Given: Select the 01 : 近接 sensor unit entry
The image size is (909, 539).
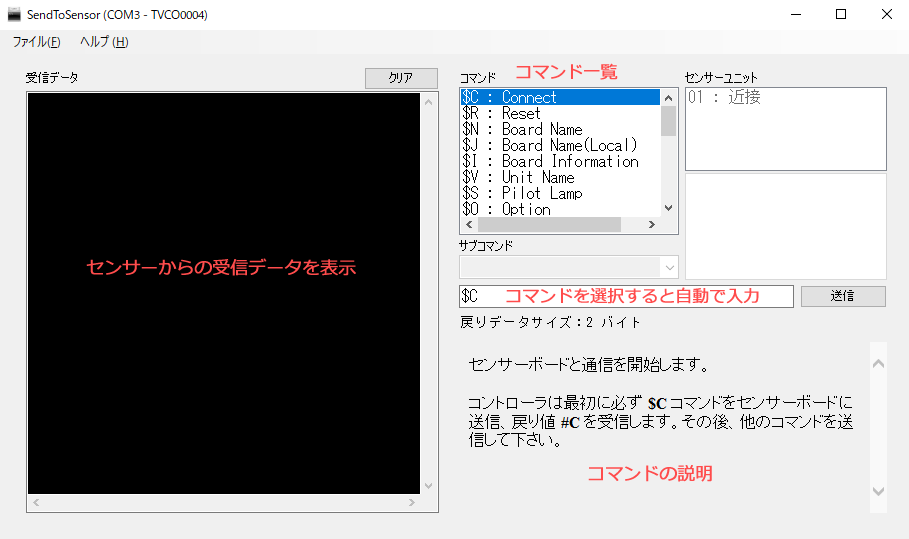Looking at the screenshot, I should (786, 97).
